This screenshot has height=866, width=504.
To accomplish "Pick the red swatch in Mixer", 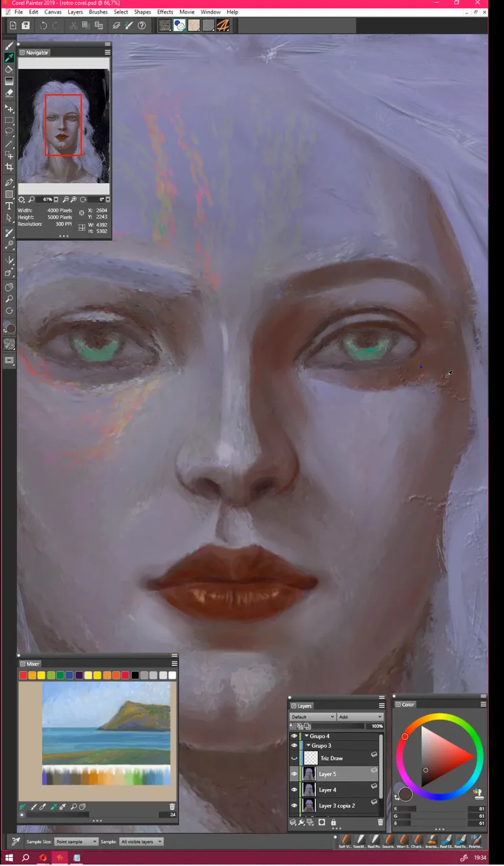I will click(23, 675).
